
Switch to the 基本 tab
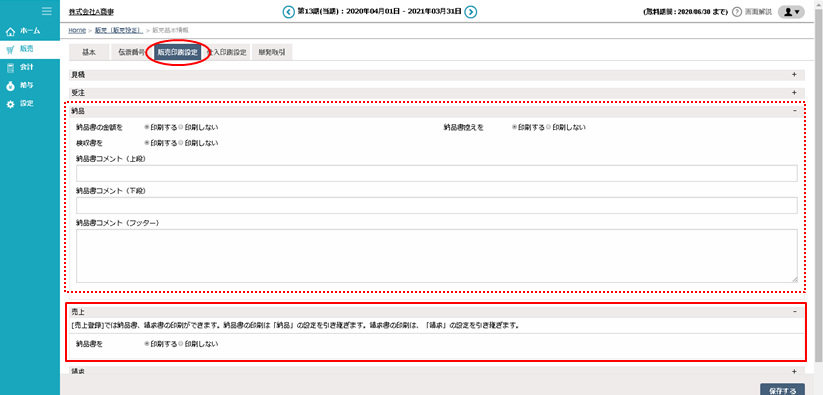pyautogui.click(x=89, y=52)
